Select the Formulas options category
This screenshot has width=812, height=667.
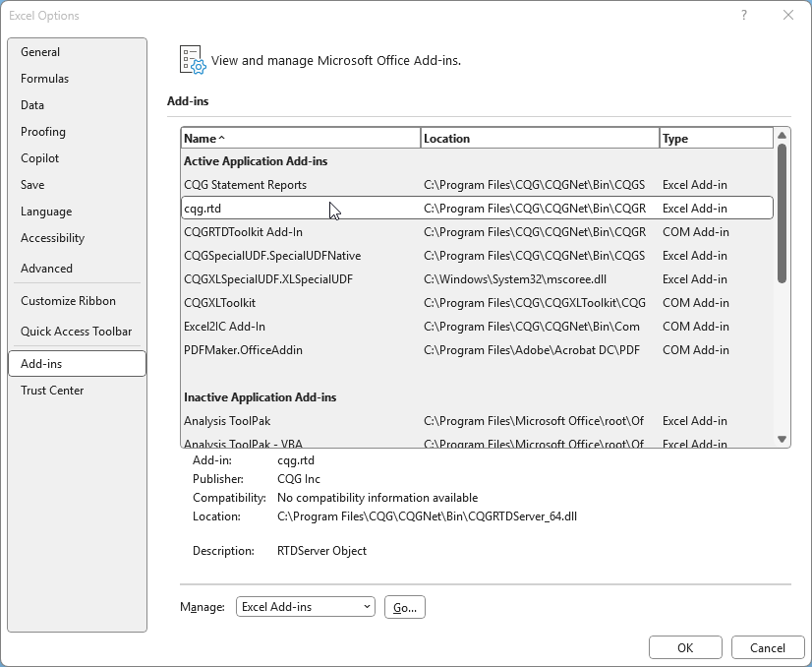coord(44,79)
